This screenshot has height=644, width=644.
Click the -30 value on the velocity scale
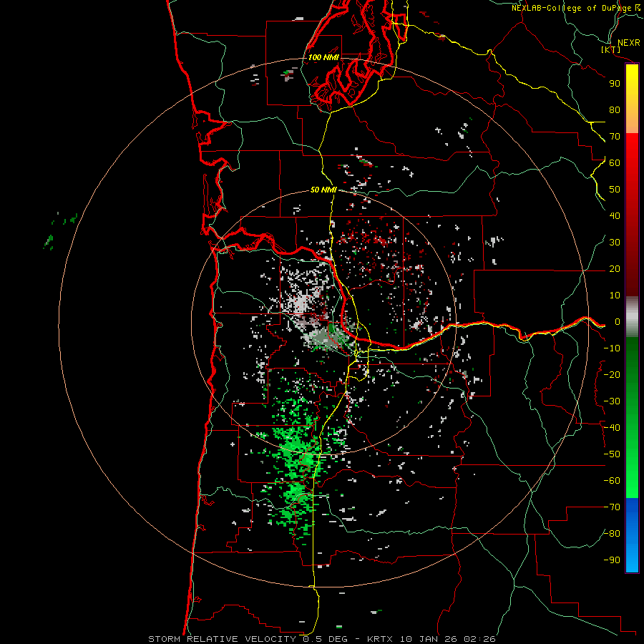click(x=612, y=401)
